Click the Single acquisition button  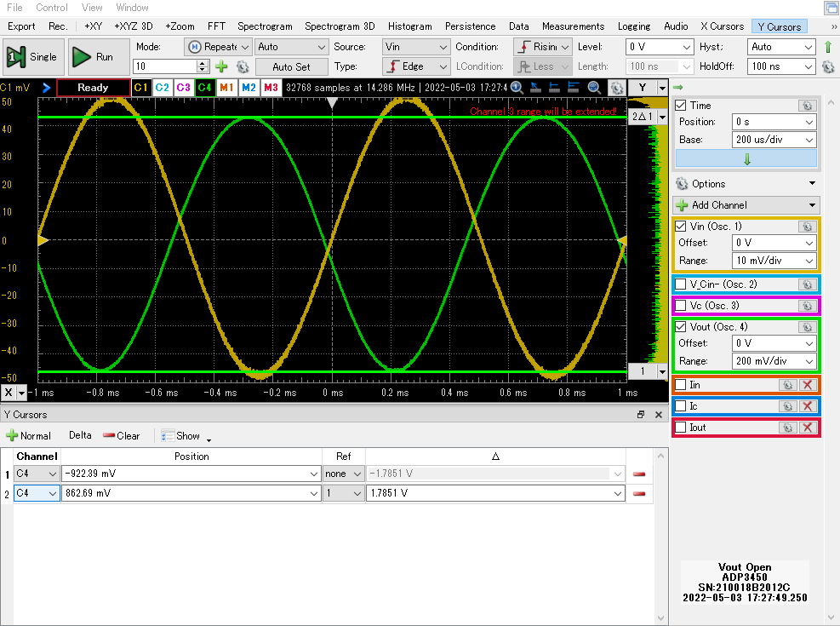tap(32, 57)
